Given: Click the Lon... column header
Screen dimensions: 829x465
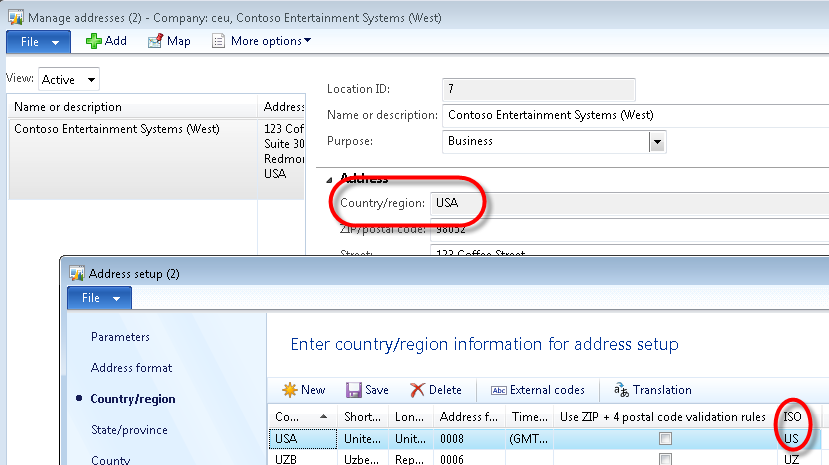Looking at the screenshot, I should tap(410, 416).
